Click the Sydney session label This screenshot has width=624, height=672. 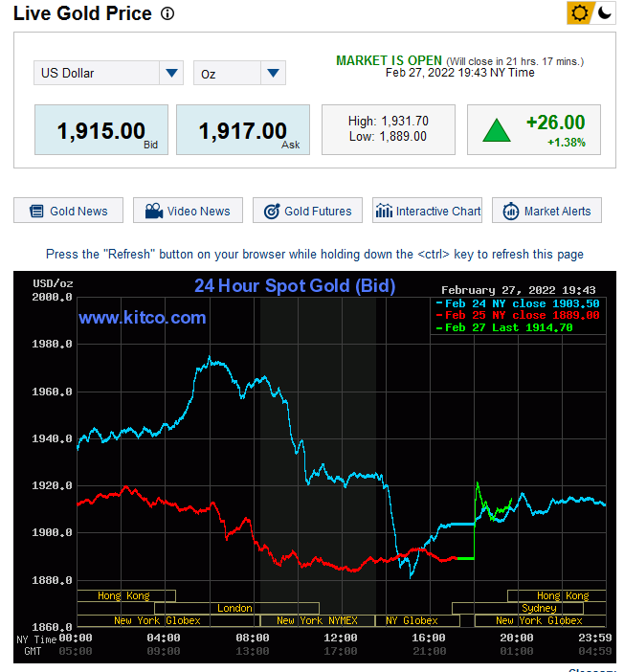[539, 608]
